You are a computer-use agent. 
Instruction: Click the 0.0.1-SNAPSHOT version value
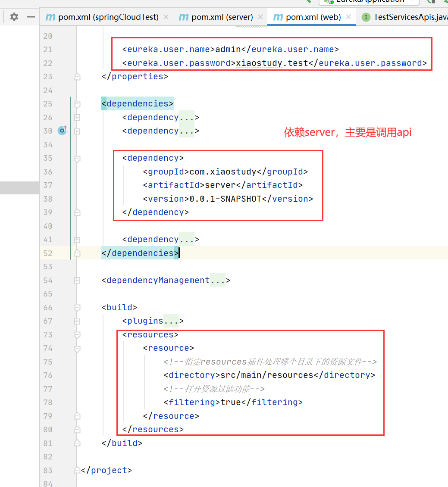point(226,199)
